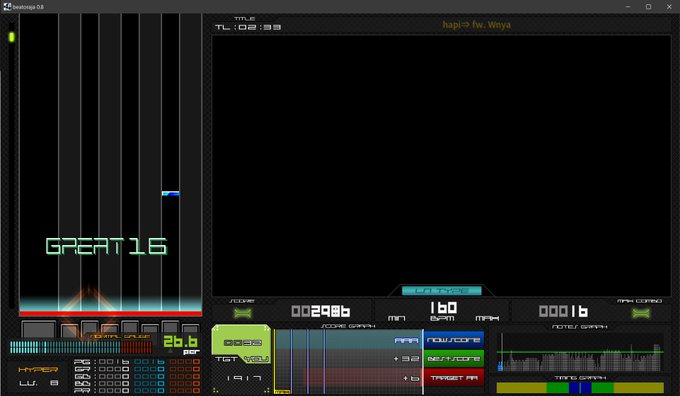The height and width of the screenshot is (396, 680).
Task: Click the green progress marker on left rail
Action: tap(12, 37)
